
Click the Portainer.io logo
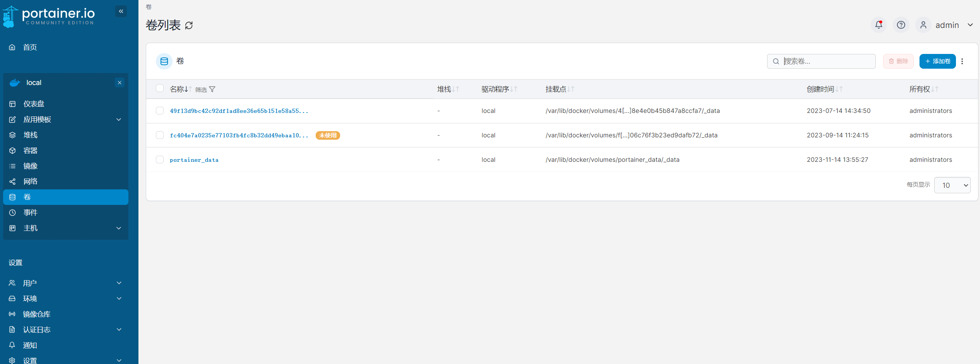(49, 16)
